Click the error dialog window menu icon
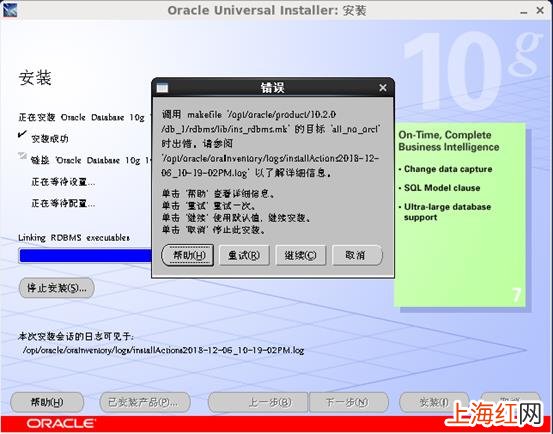The width and height of the screenshot is (553, 434). 162,87
